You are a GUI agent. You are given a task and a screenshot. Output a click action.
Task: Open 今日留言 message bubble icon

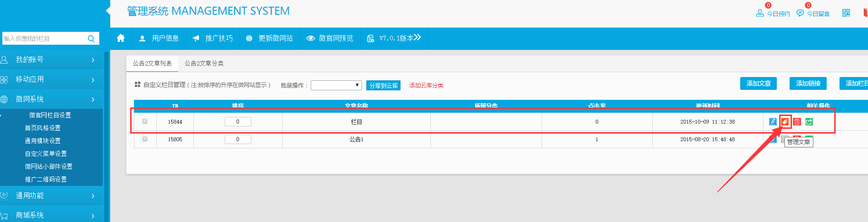(801, 13)
